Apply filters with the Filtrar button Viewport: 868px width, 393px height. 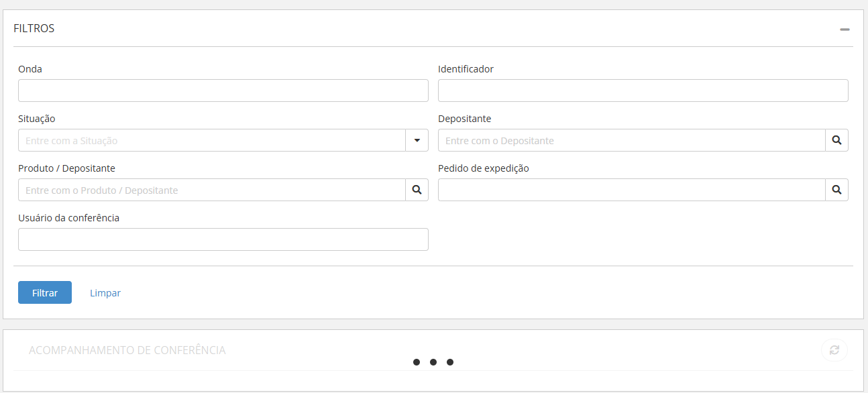45,292
